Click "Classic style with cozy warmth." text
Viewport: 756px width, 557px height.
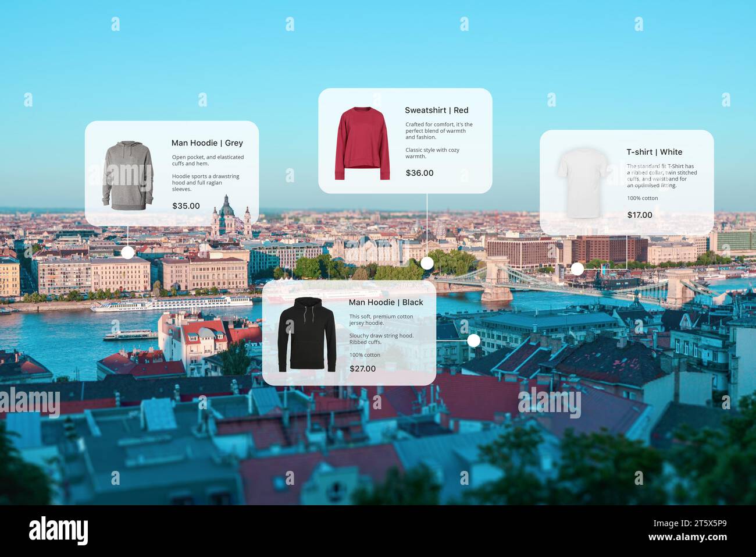tap(432, 153)
